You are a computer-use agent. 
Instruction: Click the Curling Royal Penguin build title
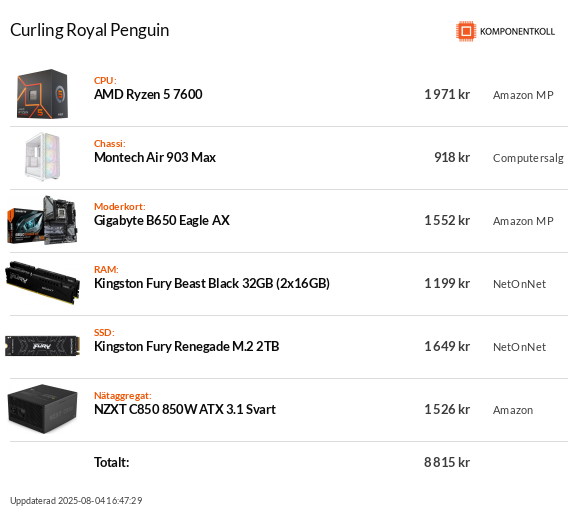pos(89,30)
